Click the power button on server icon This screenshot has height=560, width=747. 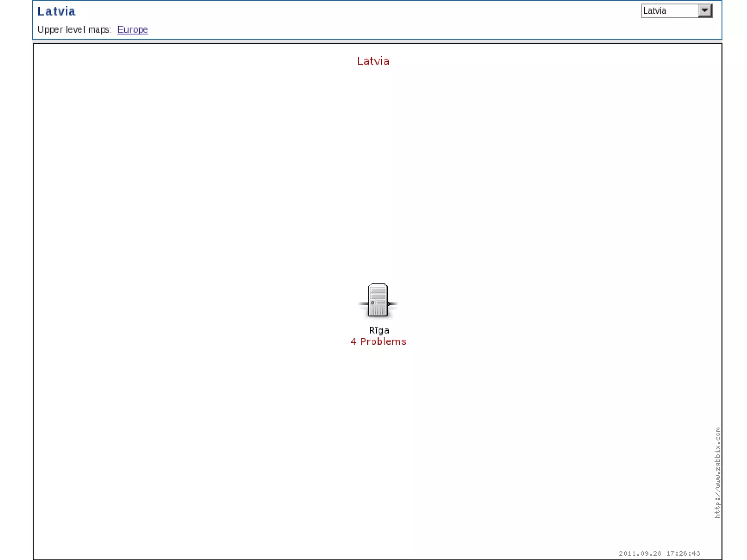[x=372, y=302]
